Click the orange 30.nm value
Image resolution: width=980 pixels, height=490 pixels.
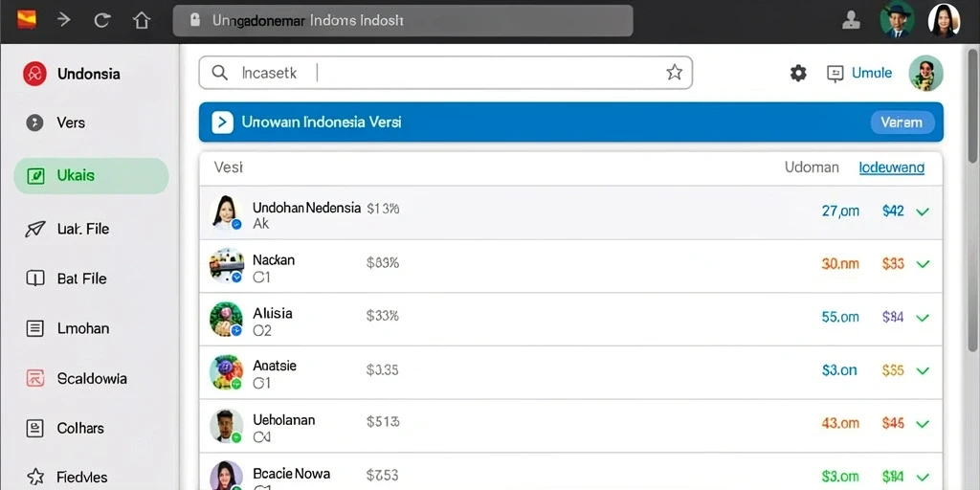(840, 264)
